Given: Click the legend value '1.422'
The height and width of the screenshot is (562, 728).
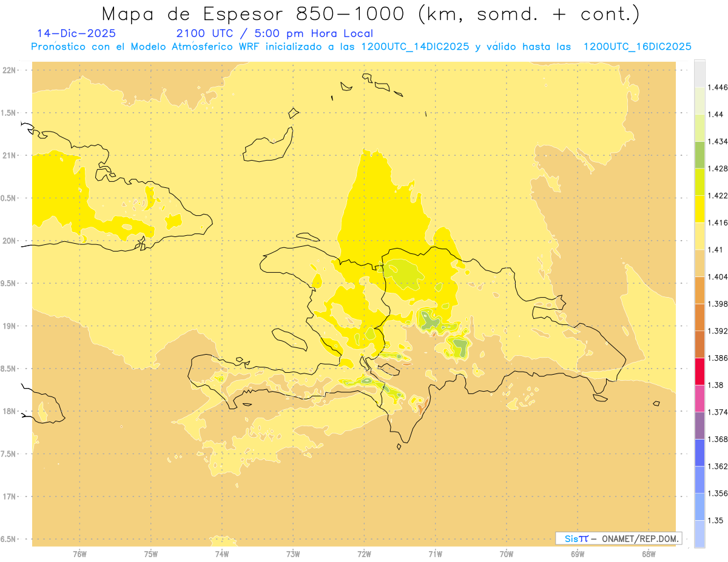Looking at the screenshot, I should pyautogui.click(x=718, y=195).
